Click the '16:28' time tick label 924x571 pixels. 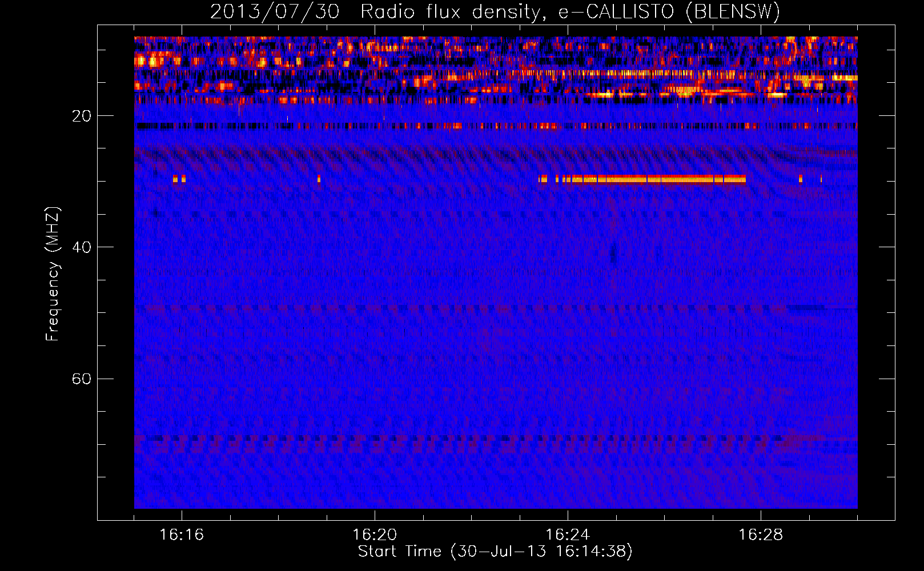[x=761, y=535]
